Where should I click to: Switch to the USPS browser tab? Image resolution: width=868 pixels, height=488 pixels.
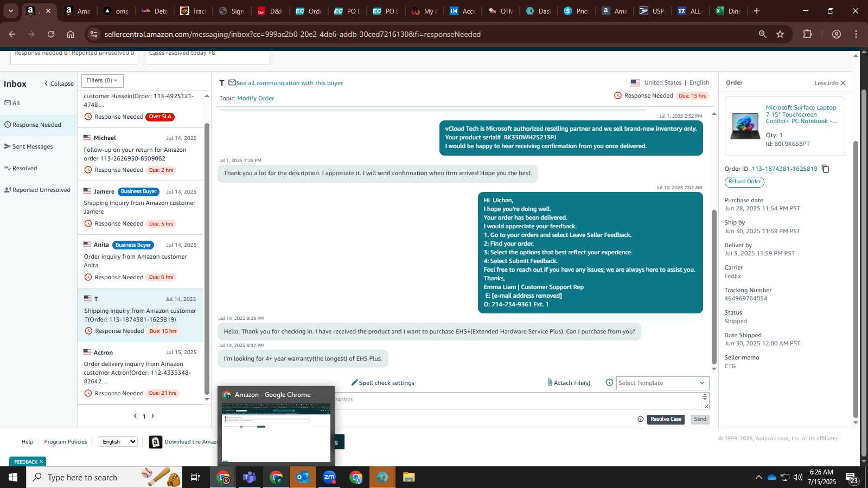[652, 11]
